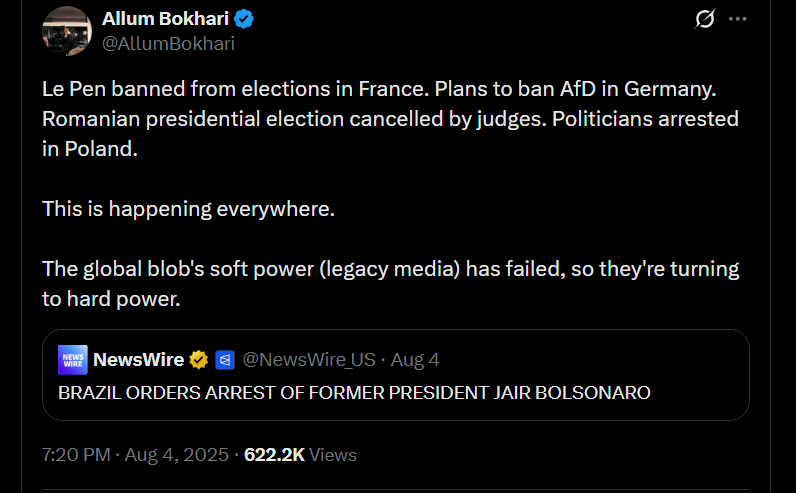Open the quoted Bolsonaro arrest post
Screen dimensions: 796x493
click(396, 375)
